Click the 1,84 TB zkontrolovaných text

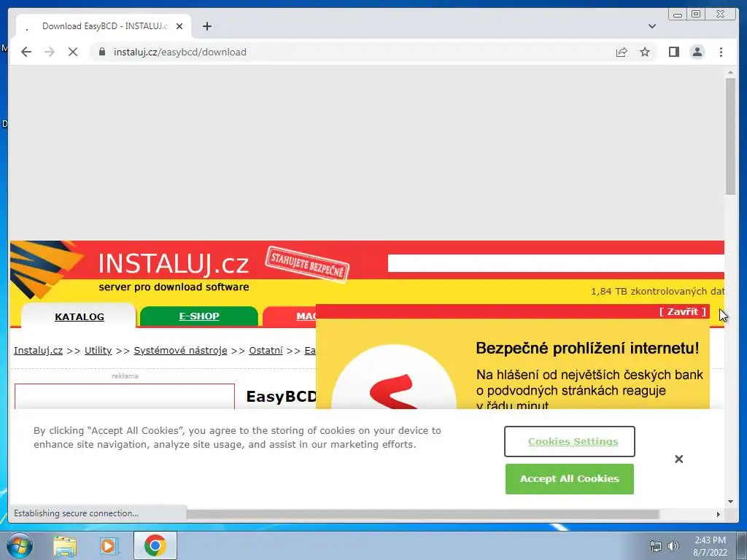[657, 291]
